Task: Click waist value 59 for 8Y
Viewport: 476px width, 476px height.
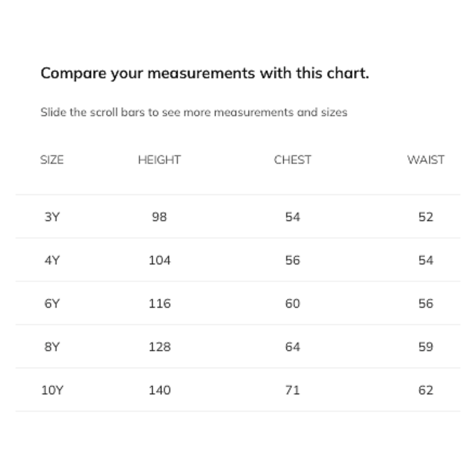Action: (x=426, y=347)
